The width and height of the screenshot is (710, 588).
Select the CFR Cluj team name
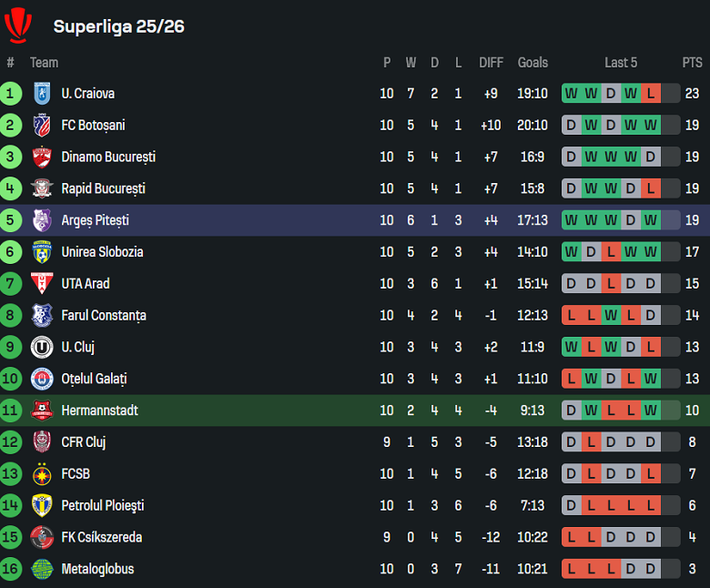point(84,442)
